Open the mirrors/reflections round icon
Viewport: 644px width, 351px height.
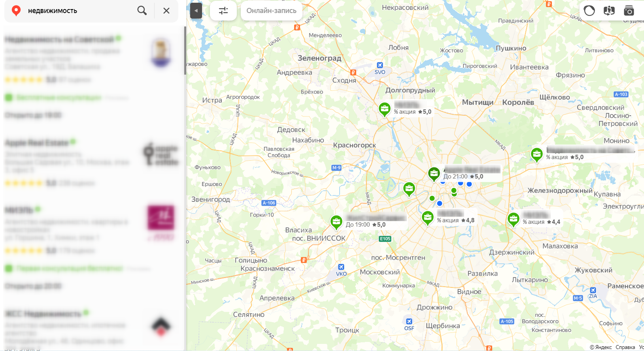click(589, 11)
